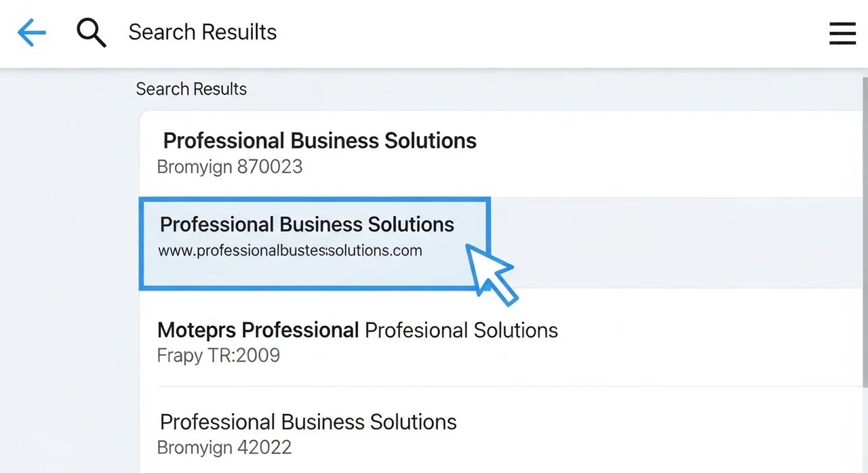Open the Professional Business Solutions result above Bromyign 870023
868x473 pixels.
coord(319,141)
